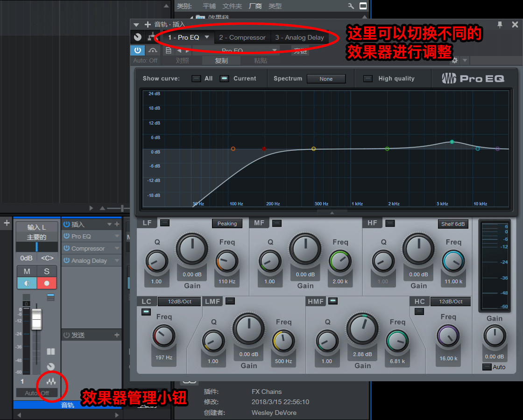Image resolution: width=523 pixels, height=420 pixels.
Task: Click the add channel plus at mixer left
Action: [x=7, y=223]
